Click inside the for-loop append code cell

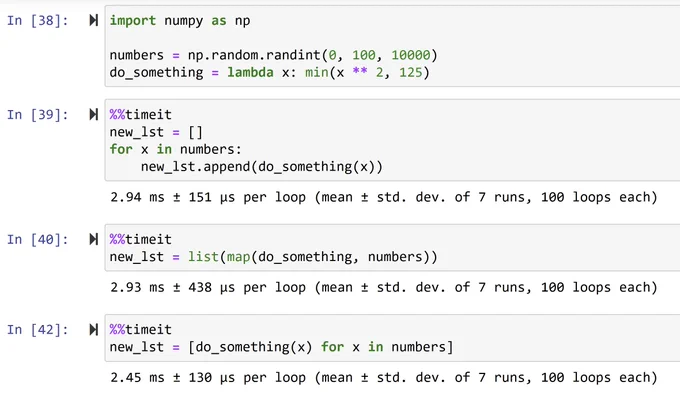(x=392, y=140)
